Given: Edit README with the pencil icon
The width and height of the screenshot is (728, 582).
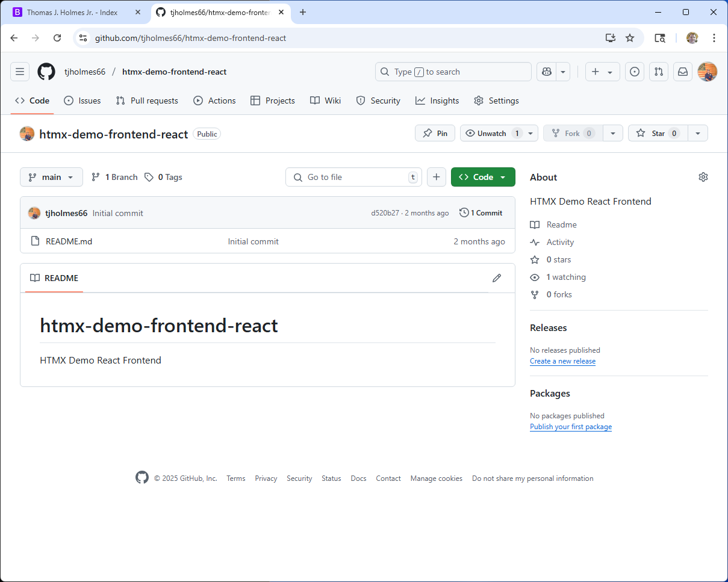Looking at the screenshot, I should pos(497,278).
